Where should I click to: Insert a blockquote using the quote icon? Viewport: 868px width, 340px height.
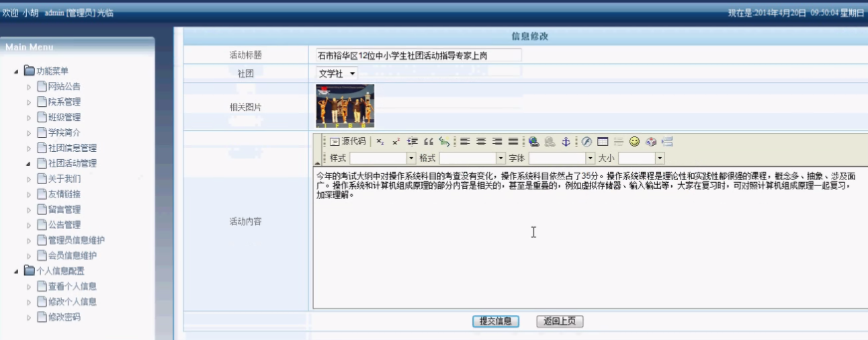(428, 142)
